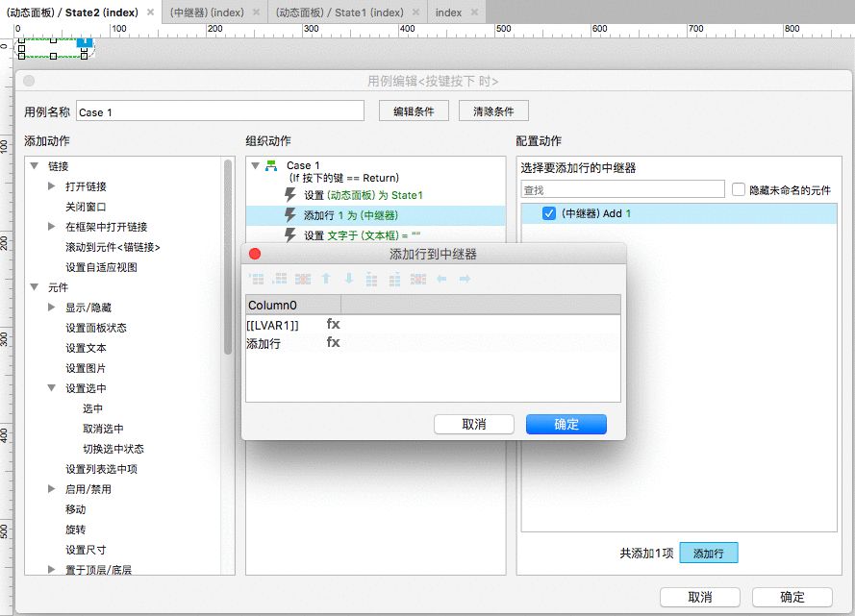
Task: Click the 添加动作 list scrollbar
Action: coord(228,258)
